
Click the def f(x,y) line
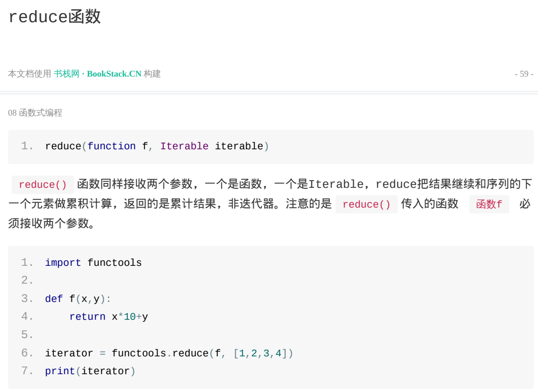(x=78, y=299)
